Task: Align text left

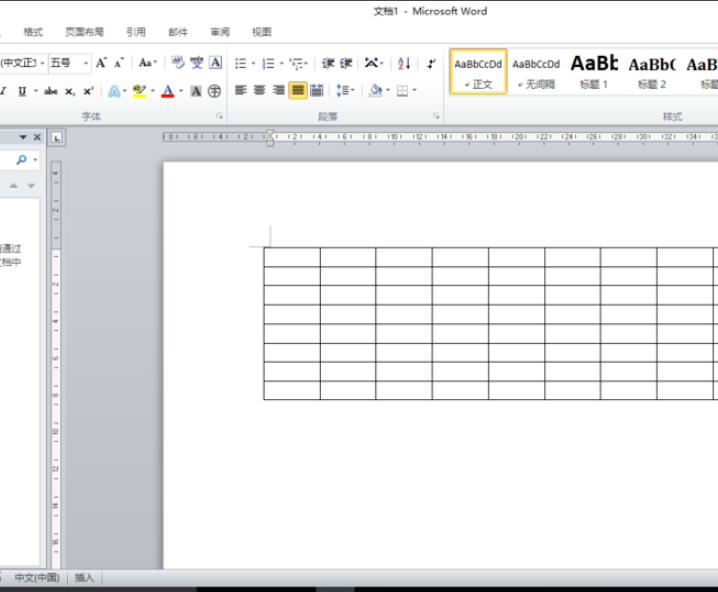Action: 241,90
